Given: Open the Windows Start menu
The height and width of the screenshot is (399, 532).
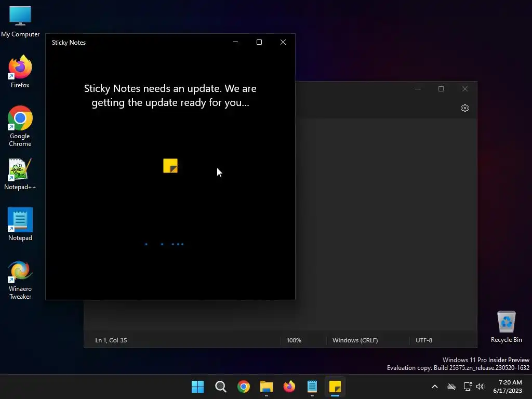Looking at the screenshot, I should coord(197,387).
